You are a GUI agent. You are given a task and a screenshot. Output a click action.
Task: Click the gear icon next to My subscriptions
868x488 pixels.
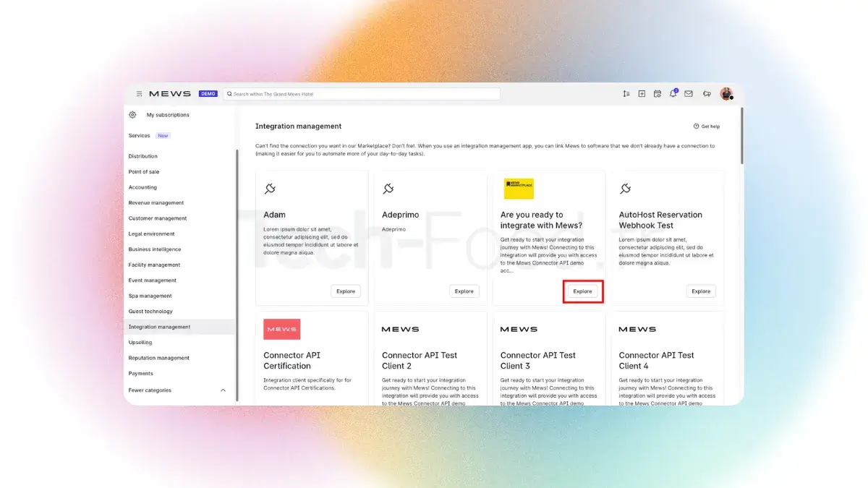click(x=132, y=115)
